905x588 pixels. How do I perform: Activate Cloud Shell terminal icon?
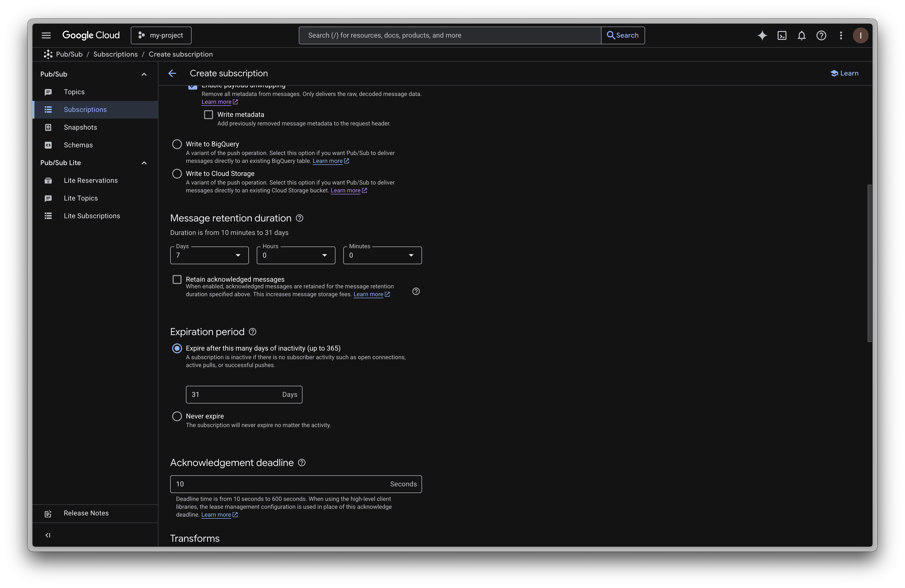pyautogui.click(x=782, y=35)
